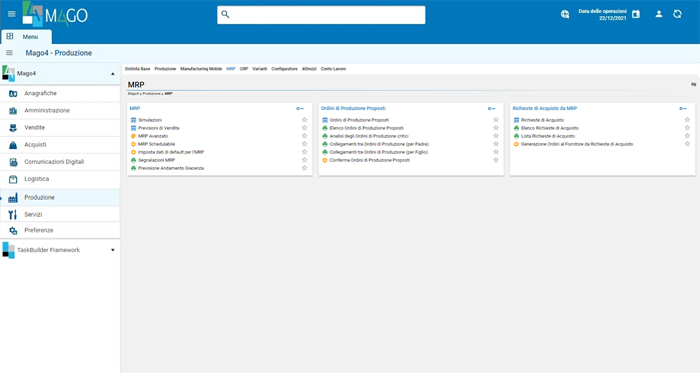
Task: Favorite Previsioni di Vendita with its star
Action: pos(304,128)
